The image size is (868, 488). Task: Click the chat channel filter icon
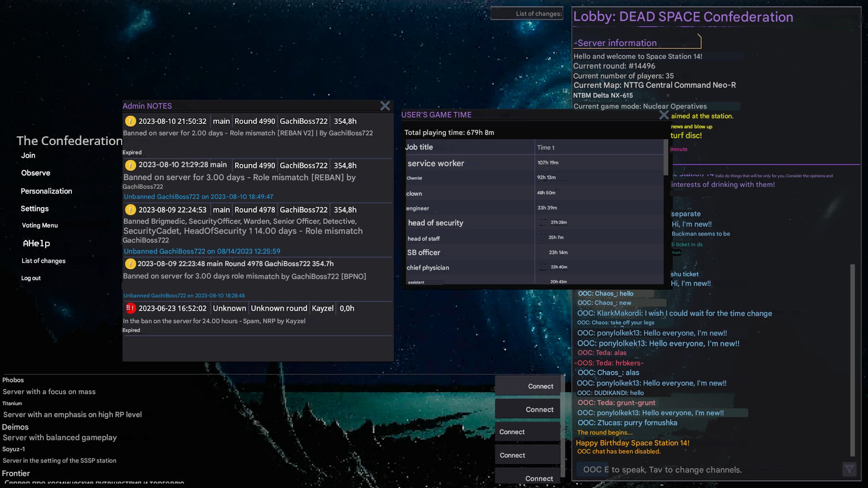click(849, 469)
